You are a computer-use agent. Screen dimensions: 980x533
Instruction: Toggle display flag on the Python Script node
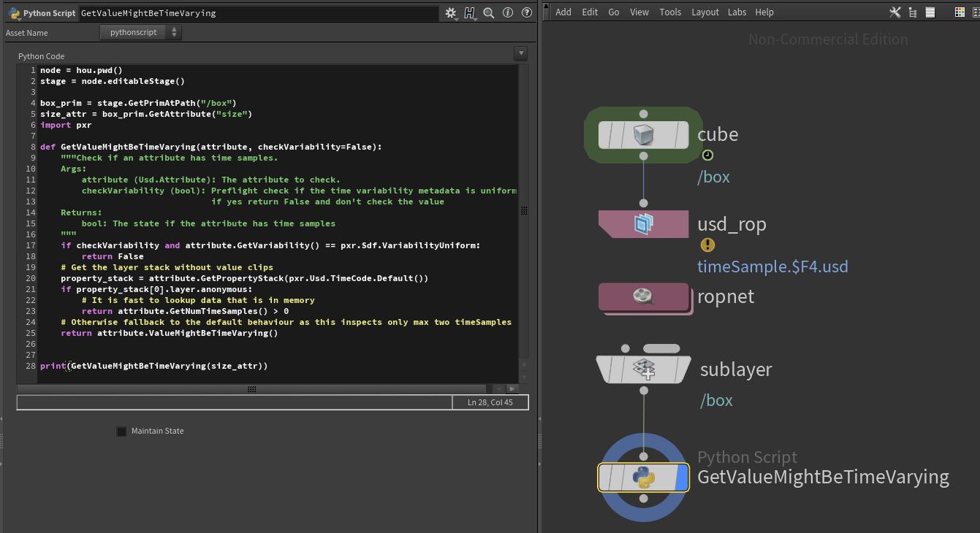682,478
